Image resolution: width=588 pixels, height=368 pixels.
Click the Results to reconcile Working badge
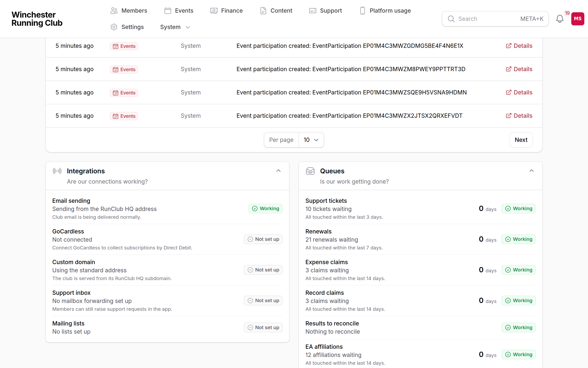coord(519,328)
